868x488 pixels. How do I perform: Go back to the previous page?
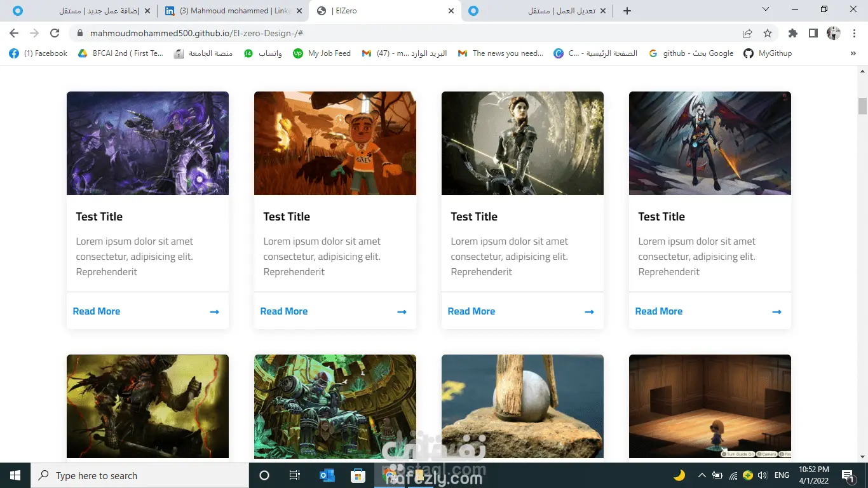tap(14, 33)
